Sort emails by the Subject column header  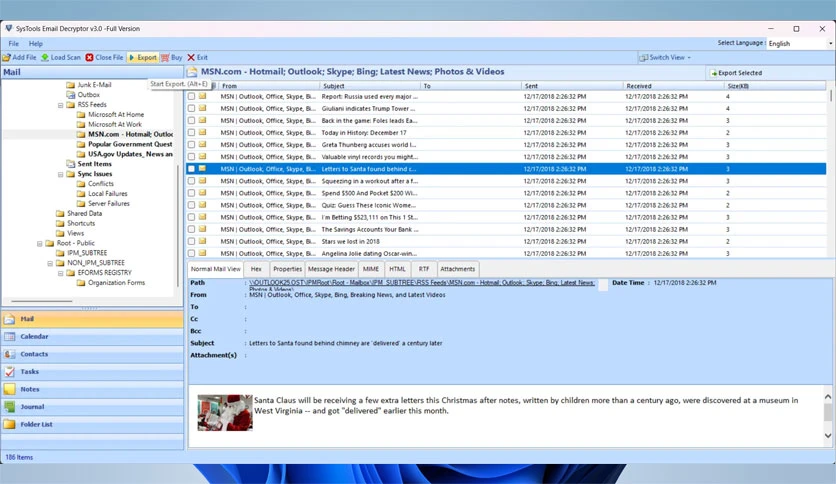coord(370,86)
